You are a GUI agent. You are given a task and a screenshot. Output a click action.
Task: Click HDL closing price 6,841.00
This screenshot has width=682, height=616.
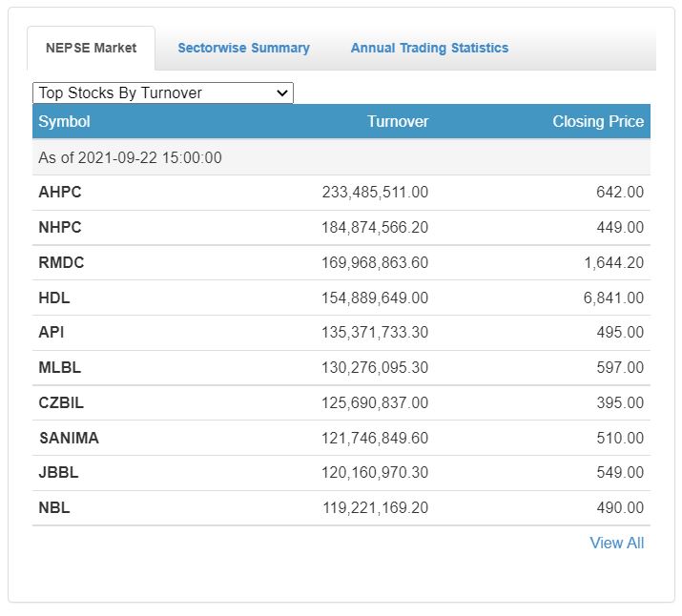coord(613,298)
